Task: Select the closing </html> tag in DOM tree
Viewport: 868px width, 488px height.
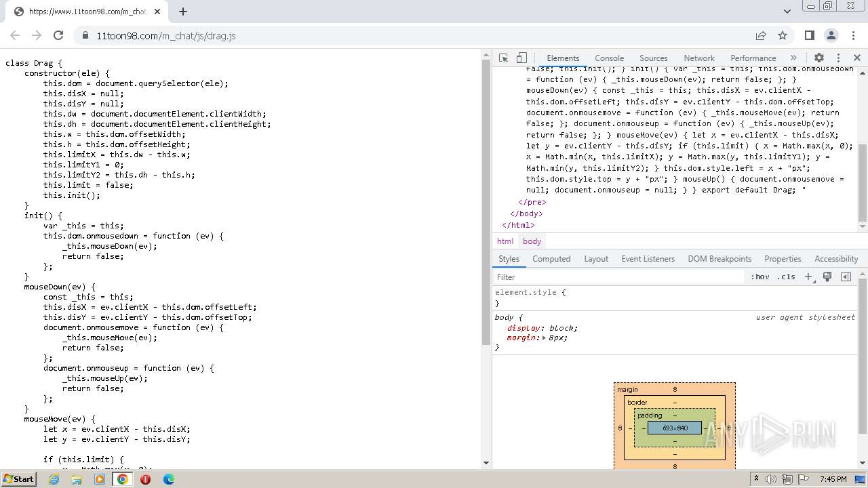Action: (518, 225)
